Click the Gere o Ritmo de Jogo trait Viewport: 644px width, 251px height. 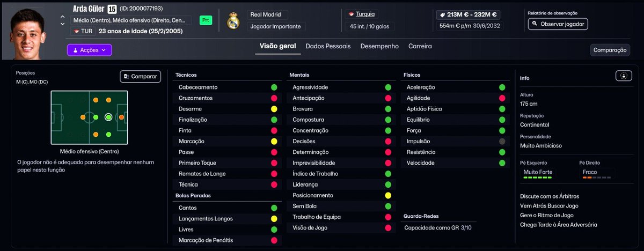(x=547, y=216)
